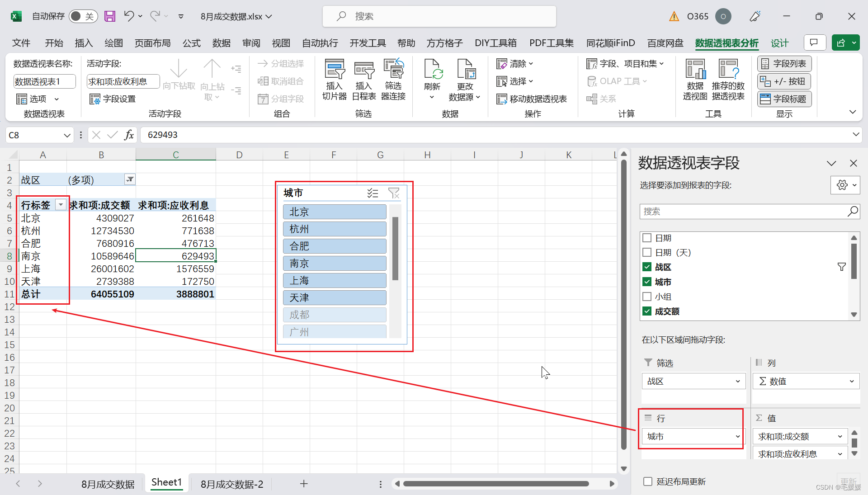Screen dimensions: 868x495
Task: Check the 小组 field checkbox
Action: coord(647,297)
